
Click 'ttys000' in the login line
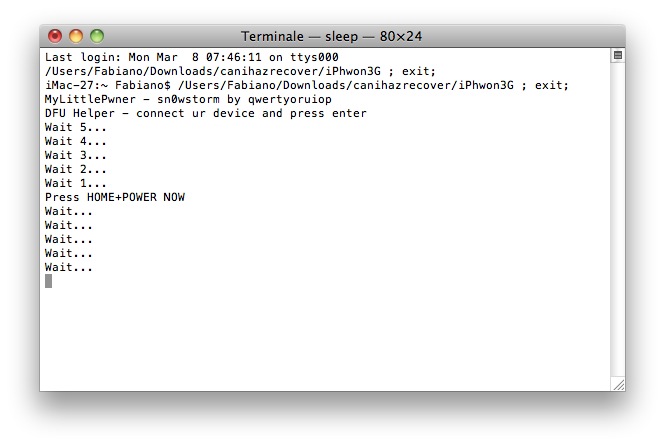[314, 57]
